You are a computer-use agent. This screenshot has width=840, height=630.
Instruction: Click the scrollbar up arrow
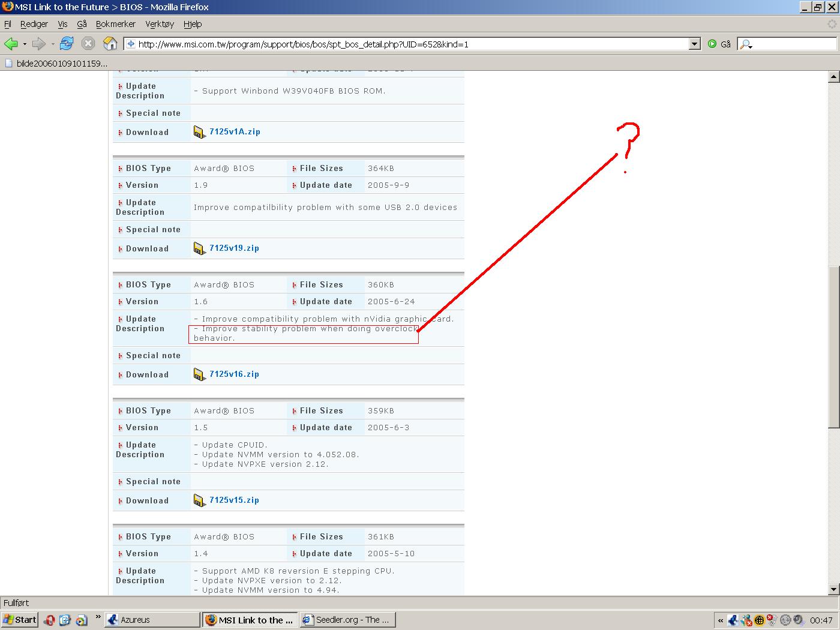[833, 76]
